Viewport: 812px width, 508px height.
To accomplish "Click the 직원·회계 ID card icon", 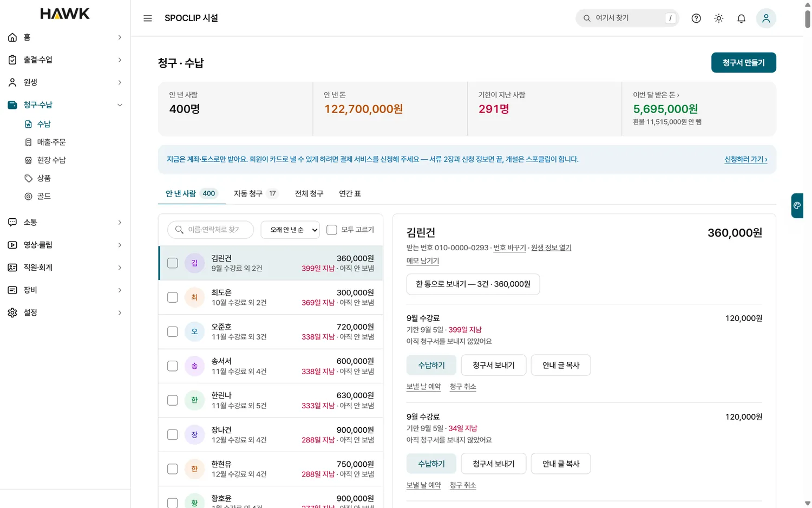I will [12, 268].
